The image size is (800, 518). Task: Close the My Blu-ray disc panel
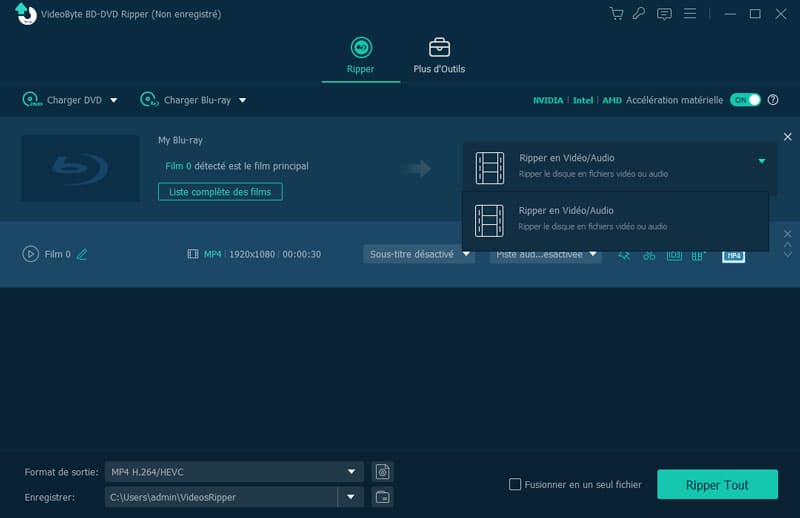787,137
